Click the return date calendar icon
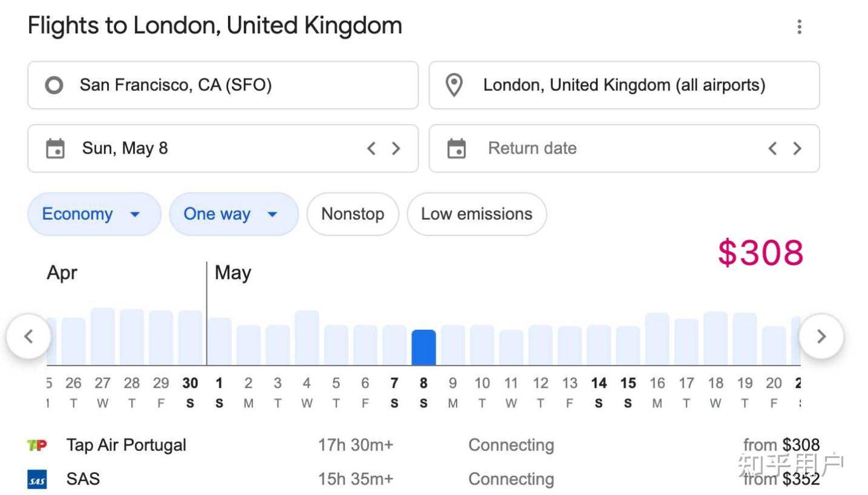This screenshot has width=868, height=495. pyautogui.click(x=457, y=148)
